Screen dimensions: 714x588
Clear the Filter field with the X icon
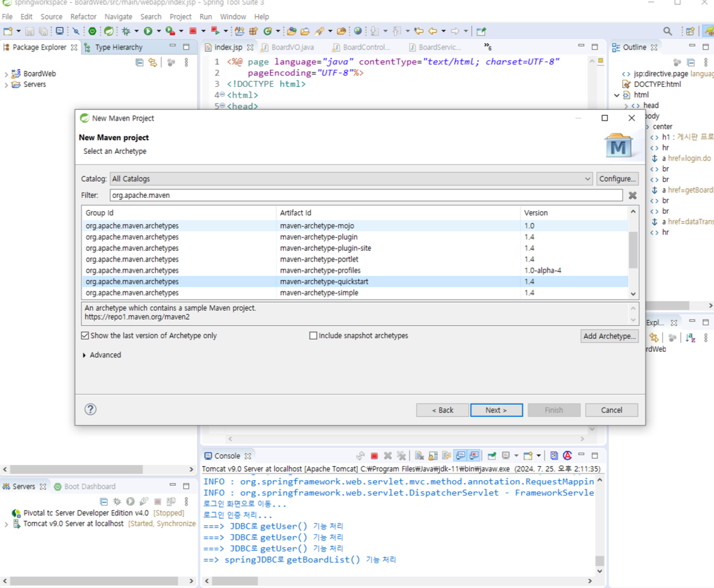click(632, 195)
